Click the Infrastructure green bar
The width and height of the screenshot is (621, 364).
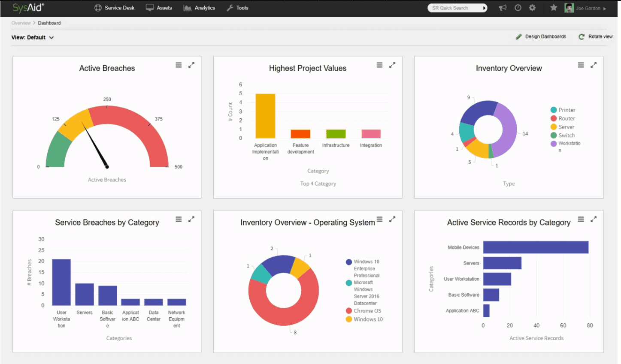pos(336,134)
